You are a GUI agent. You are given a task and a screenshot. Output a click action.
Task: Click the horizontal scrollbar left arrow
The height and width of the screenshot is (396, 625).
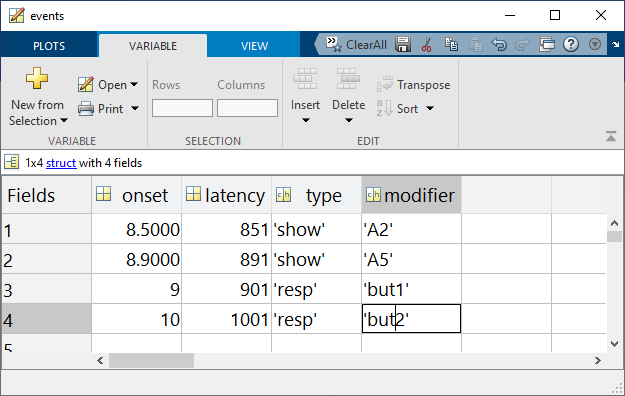point(100,361)
